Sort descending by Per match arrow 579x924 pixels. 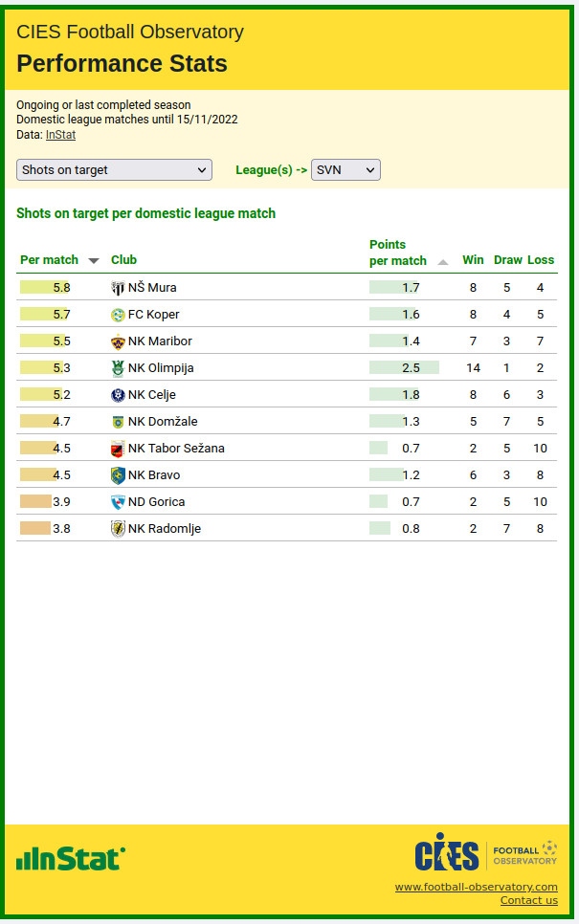pyautogui.click(x=94, y=261)
